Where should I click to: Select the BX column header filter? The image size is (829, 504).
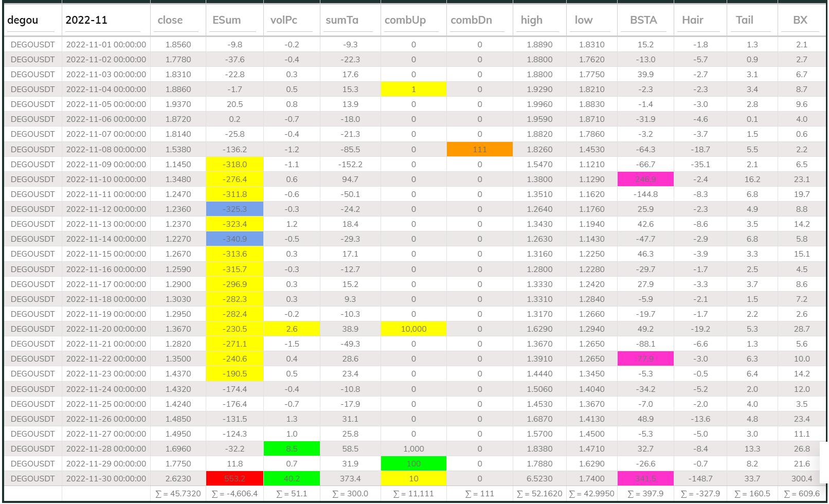[801, 20]
